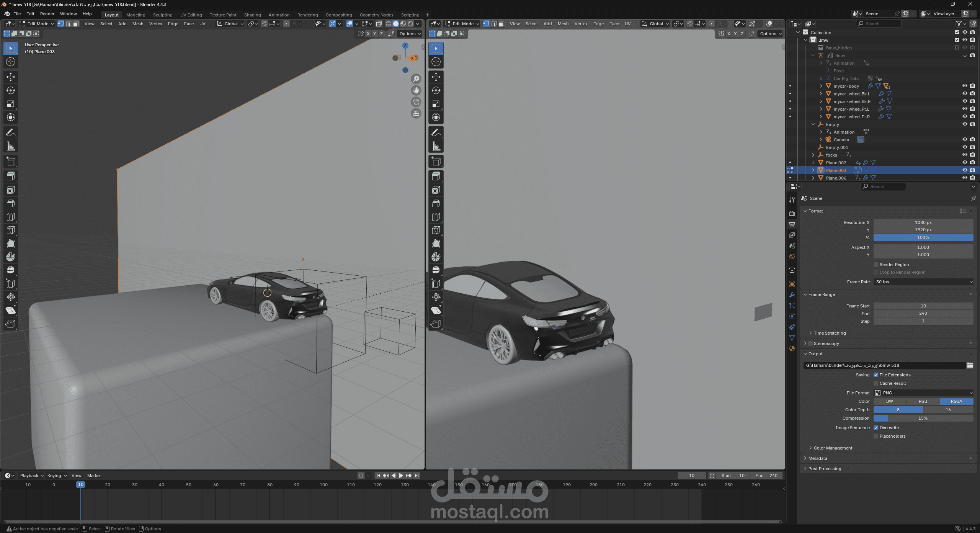The image size is (980, 533).
Task: Select the Knife tool in left viewport
Action: tap(11, 230)
